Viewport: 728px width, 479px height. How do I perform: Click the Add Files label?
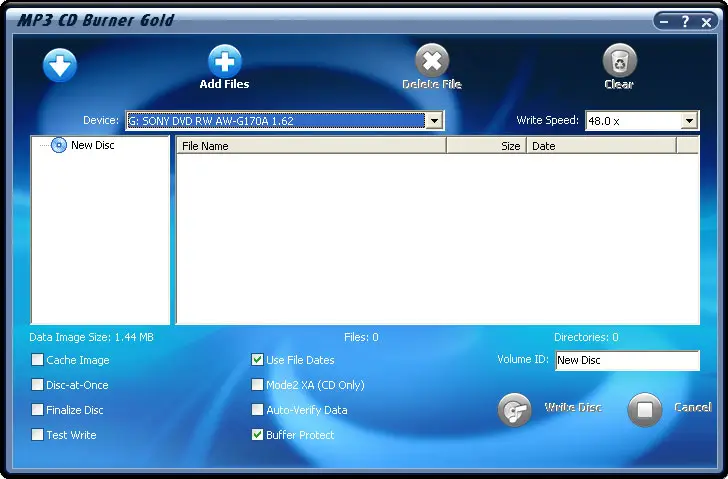point(224,84)
